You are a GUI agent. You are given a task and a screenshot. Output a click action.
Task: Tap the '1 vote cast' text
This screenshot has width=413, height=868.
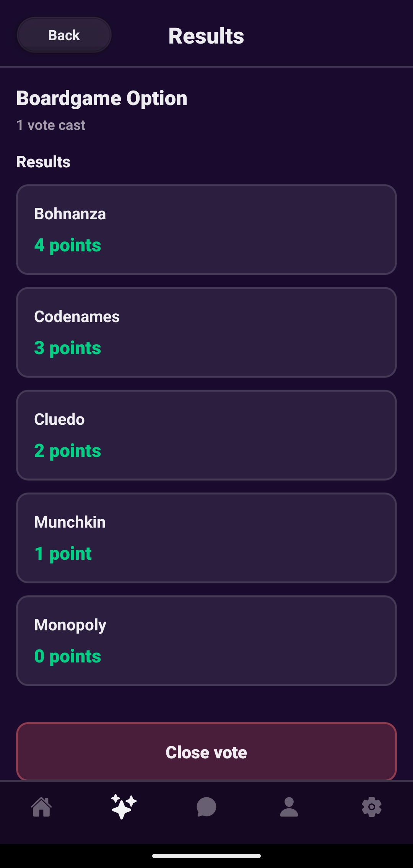[51, 125]
